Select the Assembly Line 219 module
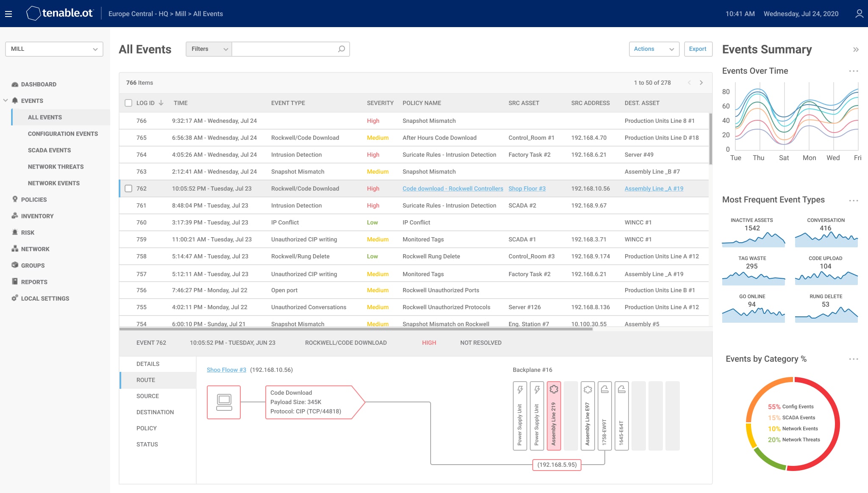 pos(554,416)
